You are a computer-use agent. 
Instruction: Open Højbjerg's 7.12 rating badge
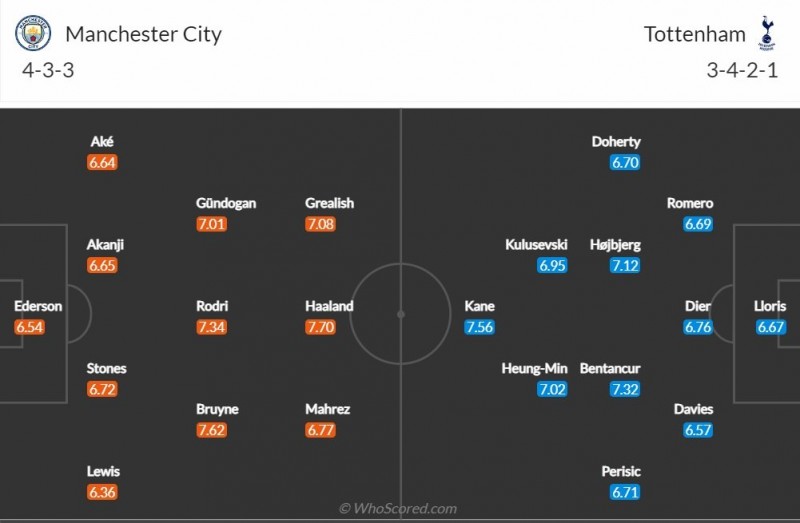(624, 265)
